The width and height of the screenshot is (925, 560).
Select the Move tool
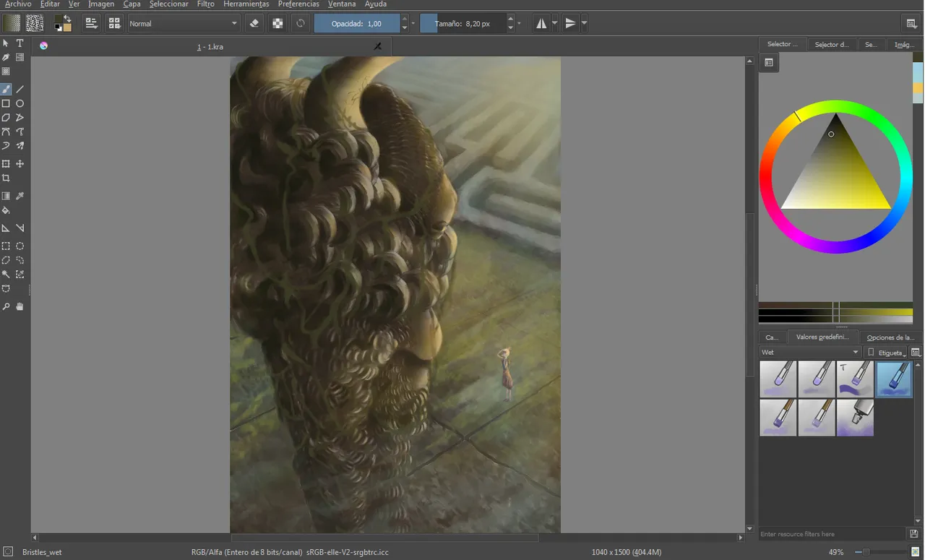click(20, 164)
